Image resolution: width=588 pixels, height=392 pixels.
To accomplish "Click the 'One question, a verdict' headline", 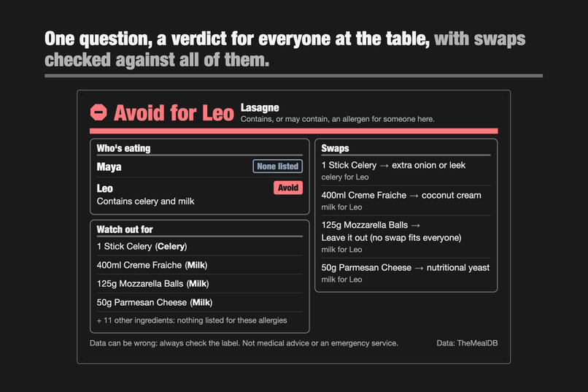I will coord(285,49).
